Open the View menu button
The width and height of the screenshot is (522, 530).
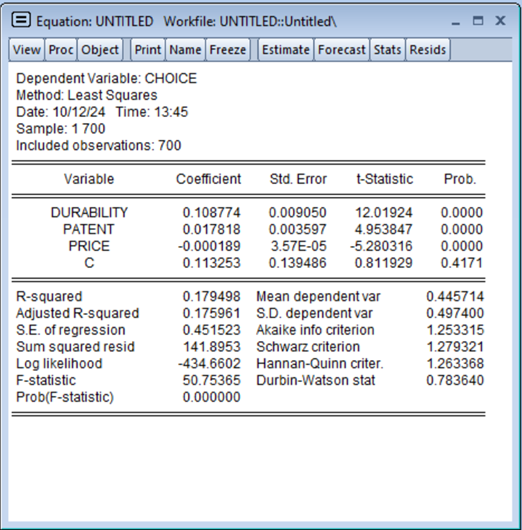(x=26, y=50)
